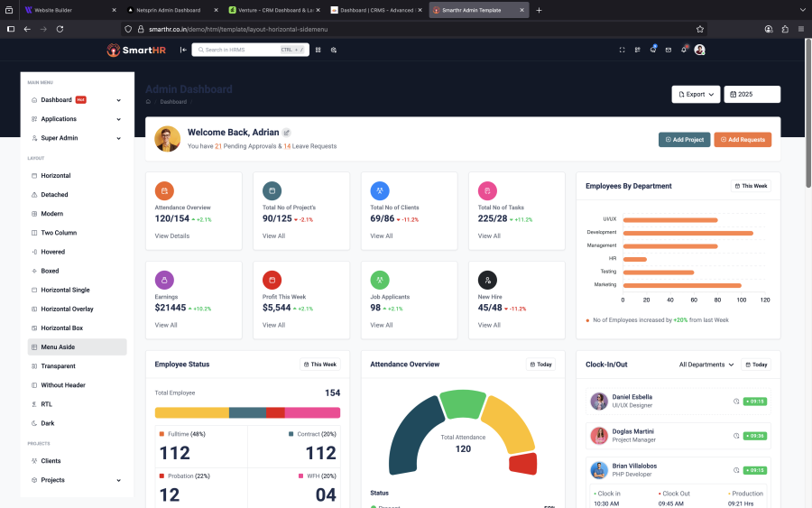Enable the RTL layout option
This screenshot has width=812, height=508.
(x=46, y=403)
